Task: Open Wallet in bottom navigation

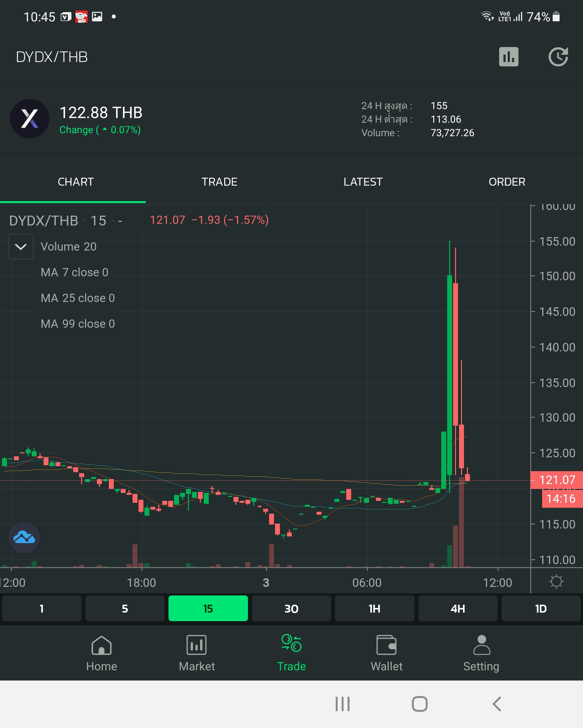Action: pyautogui.click(x=386, y=653)
